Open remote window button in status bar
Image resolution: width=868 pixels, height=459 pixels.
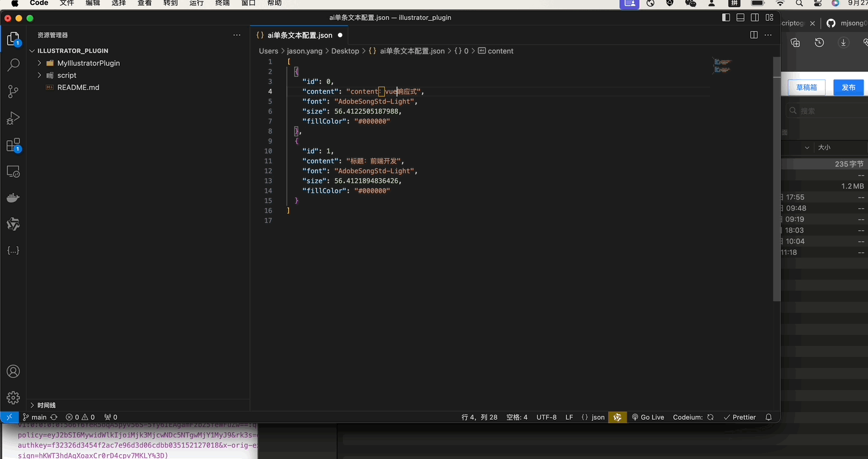(9, 417)
